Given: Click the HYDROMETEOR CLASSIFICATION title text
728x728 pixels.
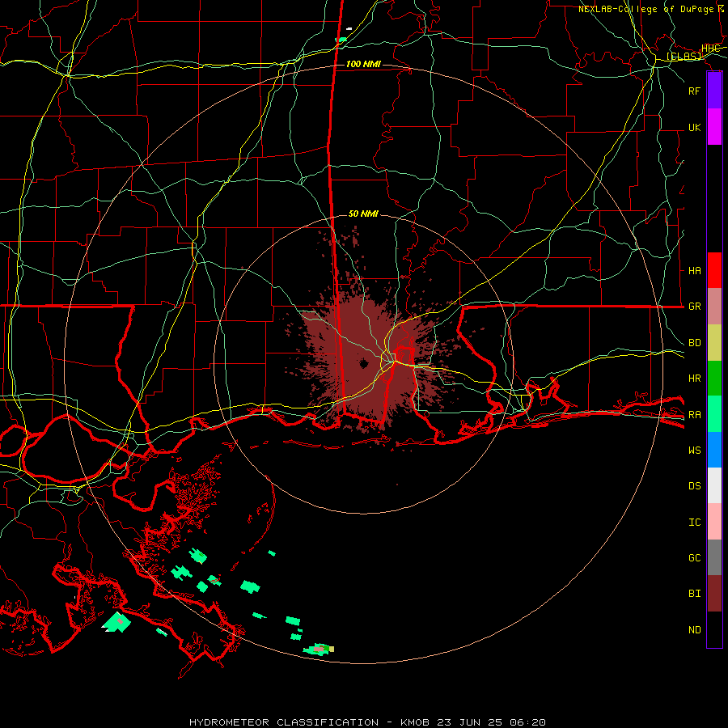Looking at the screenshot, I should coord(284,722).
